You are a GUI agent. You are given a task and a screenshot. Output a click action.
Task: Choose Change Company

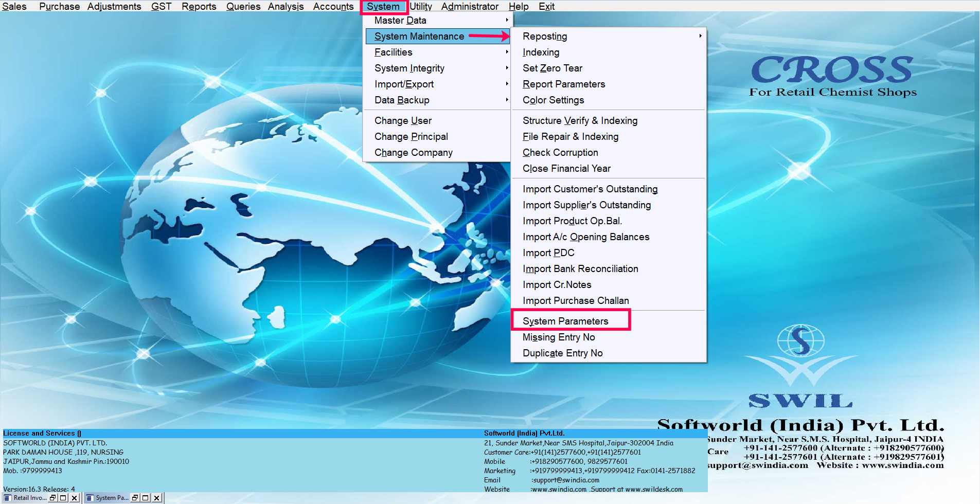click(437, 152)
